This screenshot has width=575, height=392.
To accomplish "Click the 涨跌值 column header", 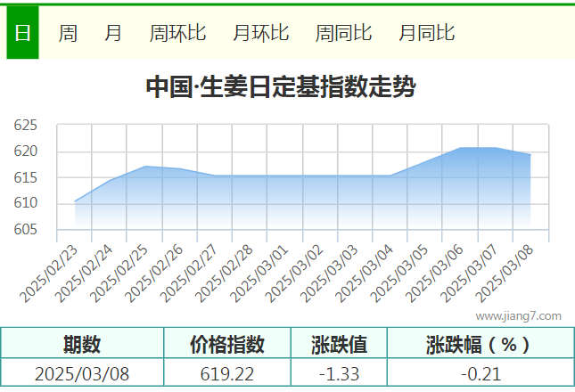I will pos(339,344).
